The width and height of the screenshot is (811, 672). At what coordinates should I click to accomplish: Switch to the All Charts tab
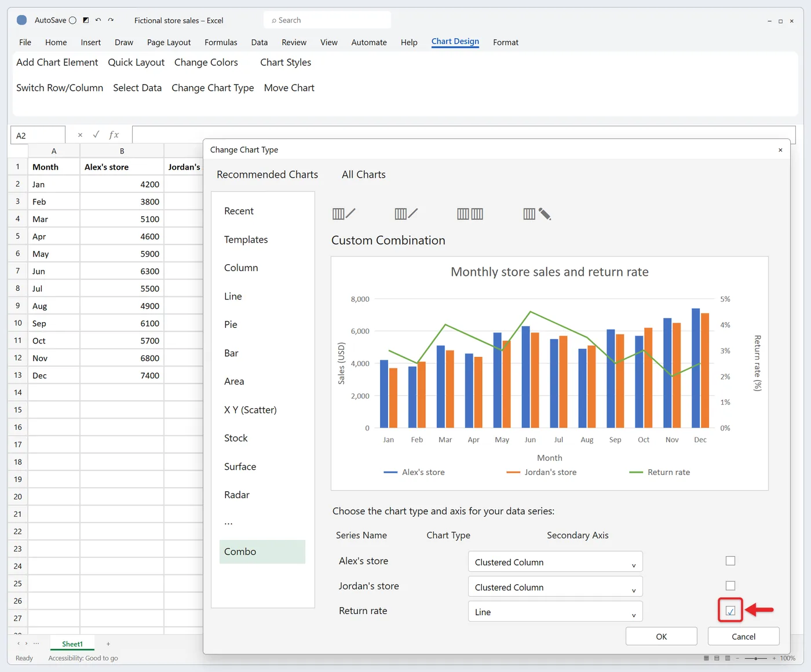[x=364, y=174]
